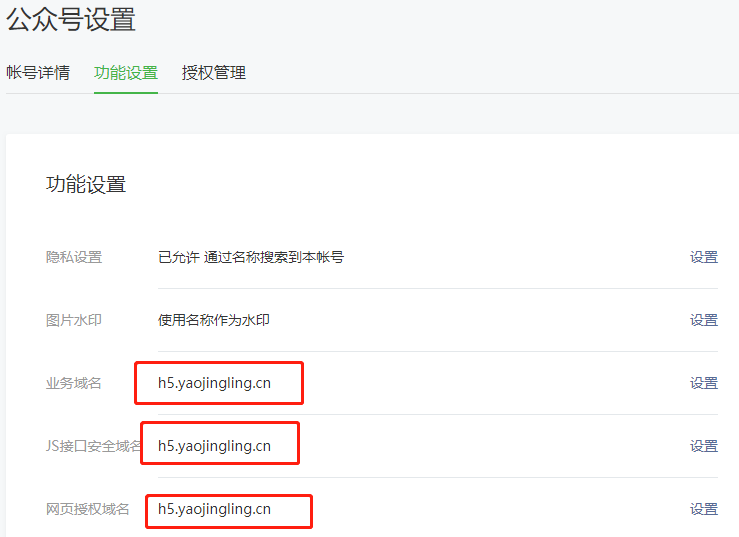The height and width of the screenshot is (537, 739).
Task: Click the 网页授权域名 row label
Action: click(88, 509)
